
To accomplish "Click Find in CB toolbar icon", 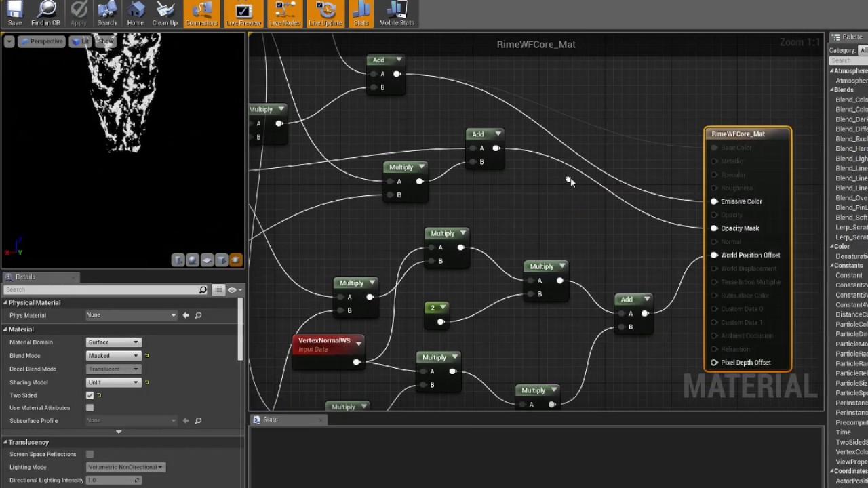I will click(x=45, y=14).
